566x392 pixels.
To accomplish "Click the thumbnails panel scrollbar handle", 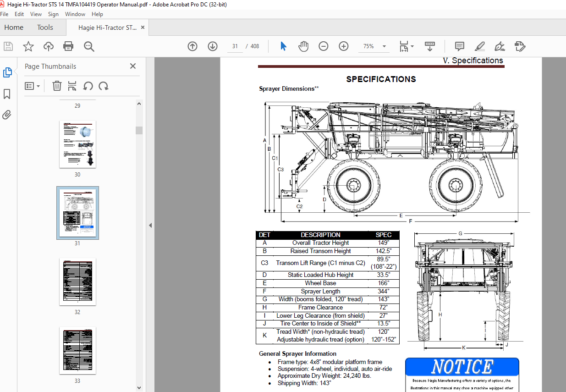I will click(139, 130).
